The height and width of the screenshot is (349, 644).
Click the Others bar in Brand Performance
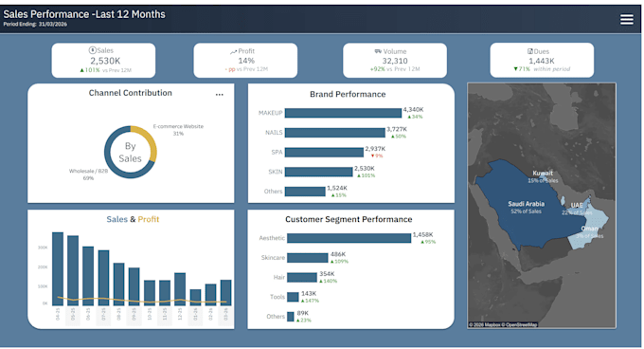[305, 192]
